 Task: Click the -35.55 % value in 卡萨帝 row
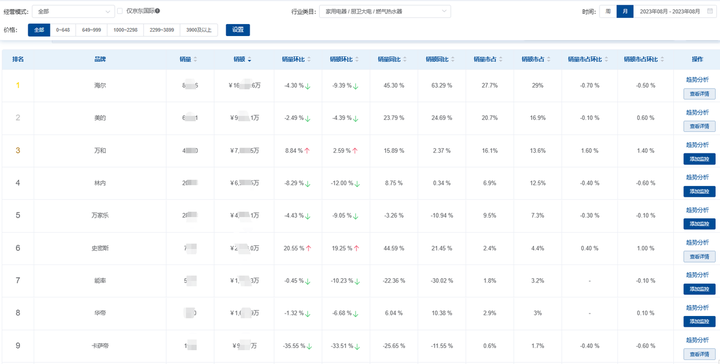pyautogui.click(x=294, y=346)
